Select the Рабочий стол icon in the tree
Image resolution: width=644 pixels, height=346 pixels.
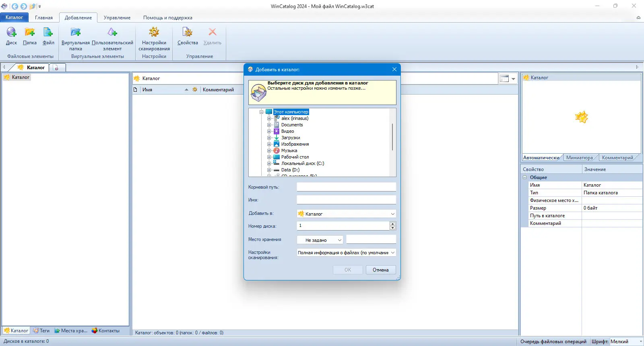277,157
